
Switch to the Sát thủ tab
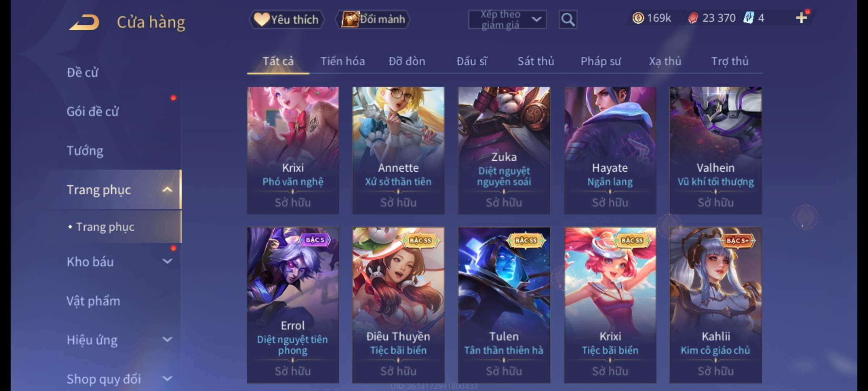[536, 61]
